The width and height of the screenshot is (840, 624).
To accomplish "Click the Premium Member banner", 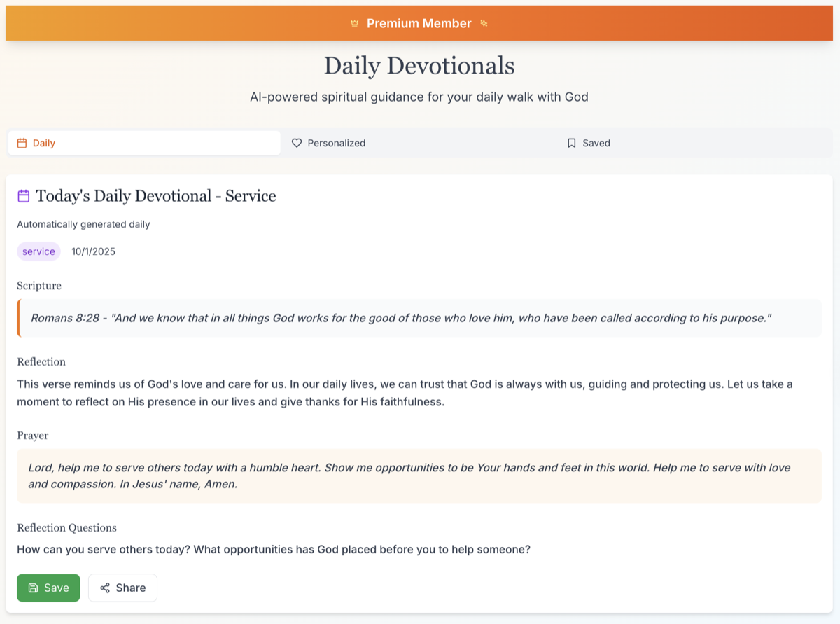I will [x=420, y=22].
